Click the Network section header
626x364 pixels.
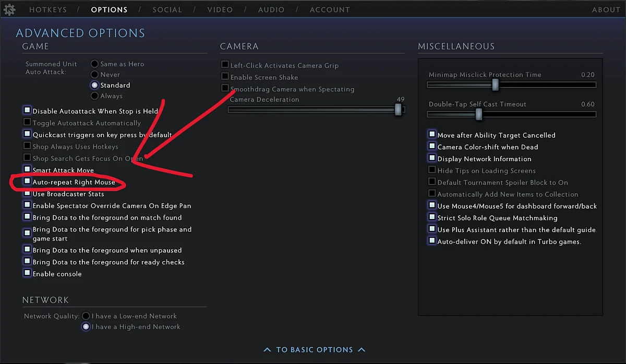45,300
